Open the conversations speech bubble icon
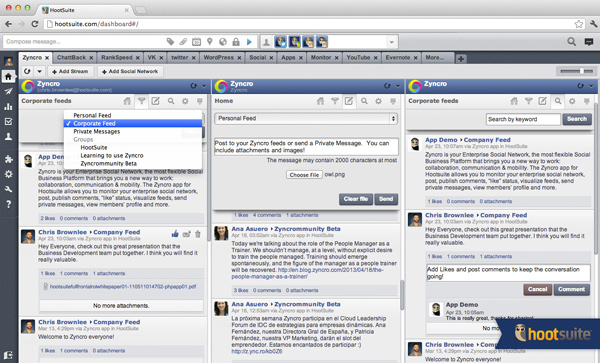This screenshot has height=363, width=600. (x=589, y=42)
